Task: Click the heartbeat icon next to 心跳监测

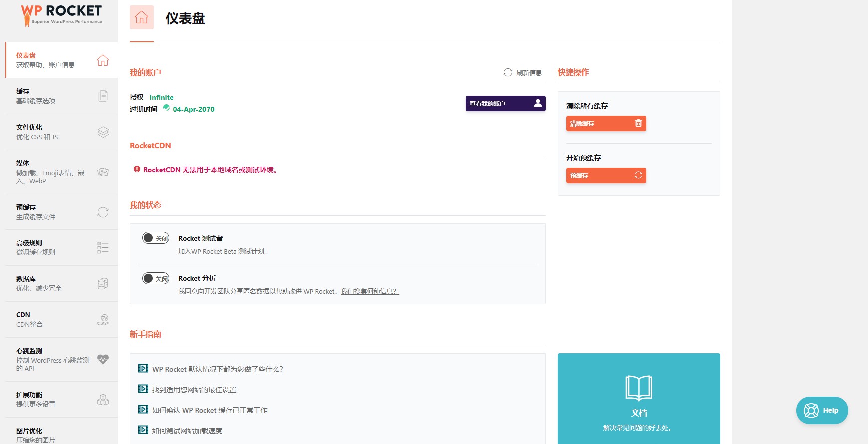Action: pos(103,359)
